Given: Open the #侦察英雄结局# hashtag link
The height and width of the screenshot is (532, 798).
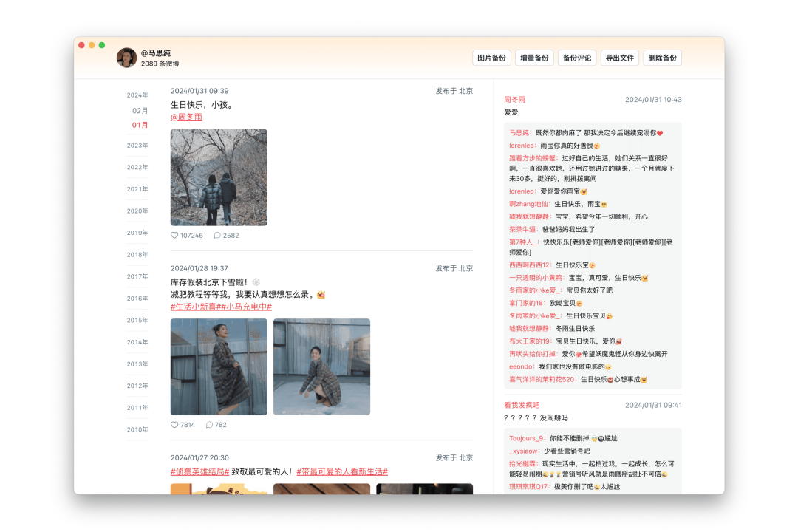Looking at the screenshot, I should coord(200,472).
